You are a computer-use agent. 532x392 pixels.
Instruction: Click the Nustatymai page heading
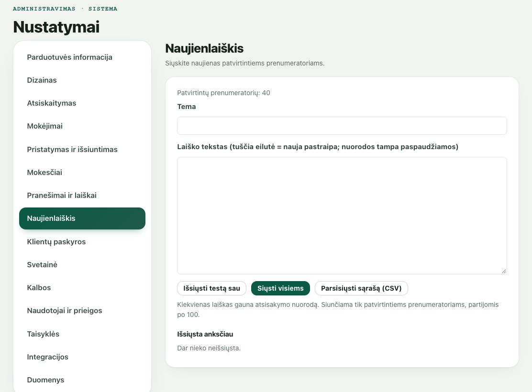pyautogui.click(x=56, y=27)
